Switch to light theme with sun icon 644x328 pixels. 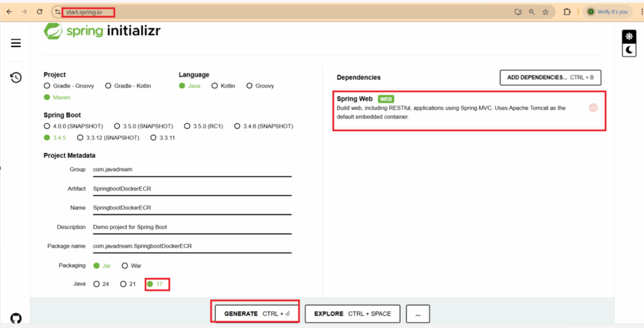[629, 37]
